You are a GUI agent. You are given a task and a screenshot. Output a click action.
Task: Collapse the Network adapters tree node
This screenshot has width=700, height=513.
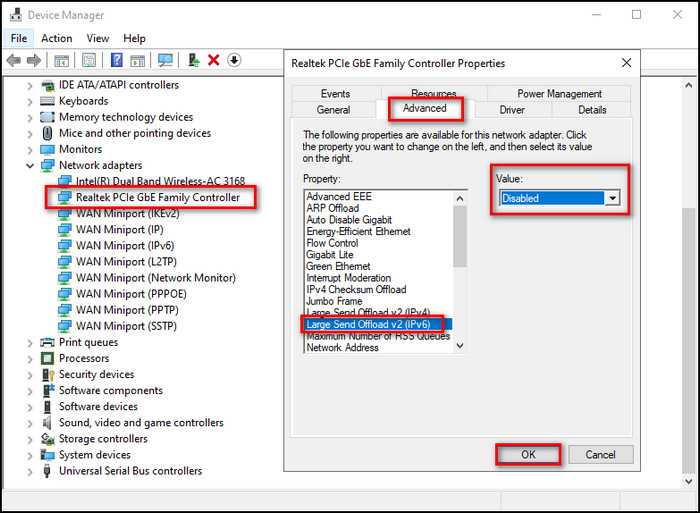coord(30,166)
